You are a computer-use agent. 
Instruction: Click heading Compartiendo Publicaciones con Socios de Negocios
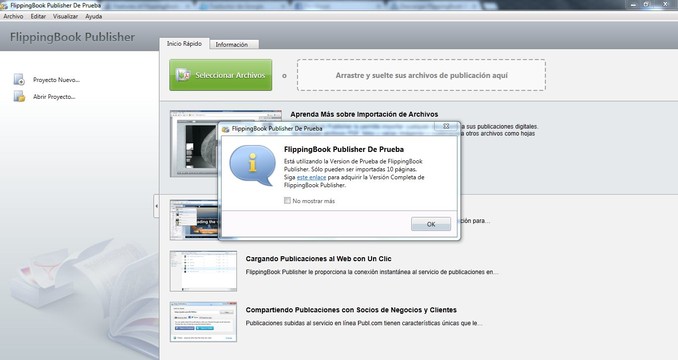coord(351,310)
